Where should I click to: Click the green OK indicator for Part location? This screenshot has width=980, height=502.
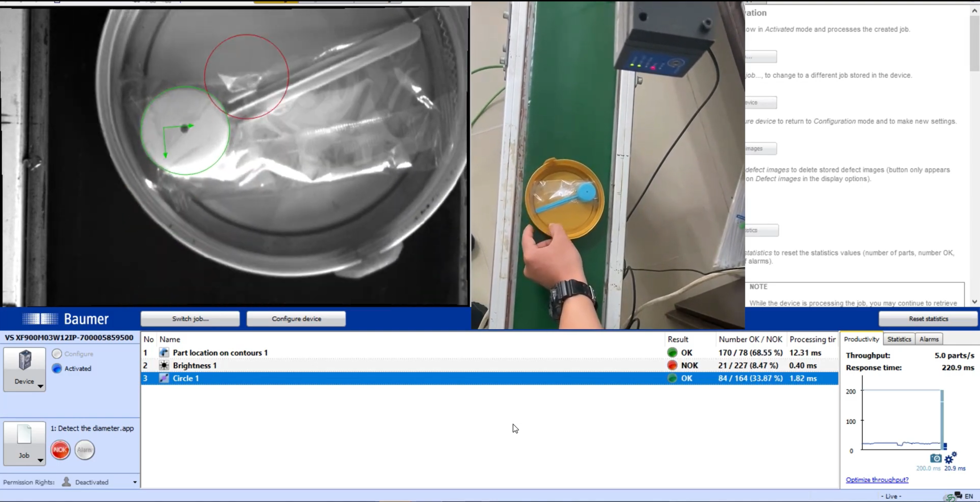point(672,352)
